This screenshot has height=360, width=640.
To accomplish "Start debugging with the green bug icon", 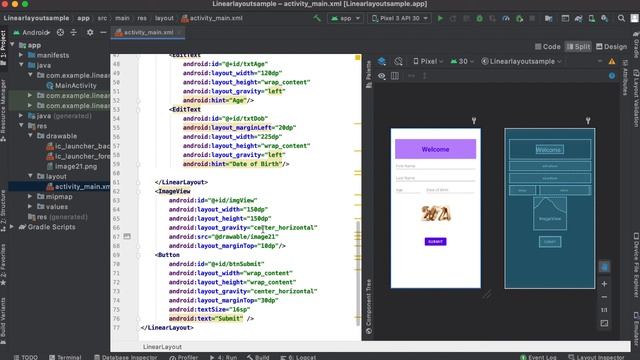I will 480,18.
